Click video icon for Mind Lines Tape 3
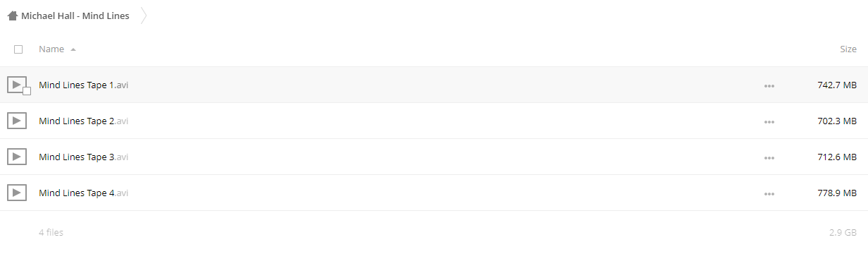The width and height of the screenshot is (868, 266). [x=16, y=157]
